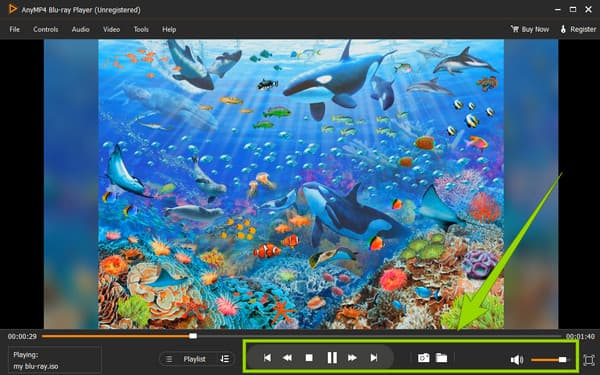Rewind the video playback
Viewport: 600px width, 375px height.
coord(287,358)
